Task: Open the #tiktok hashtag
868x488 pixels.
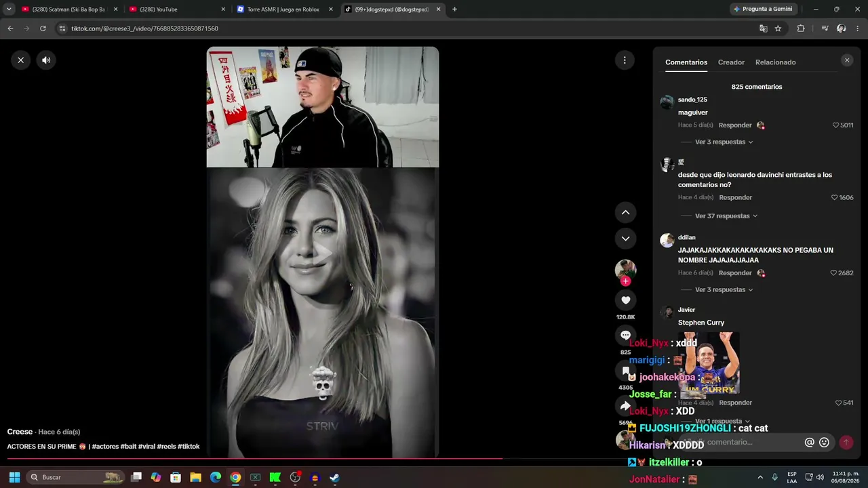Action: (189, 447)
